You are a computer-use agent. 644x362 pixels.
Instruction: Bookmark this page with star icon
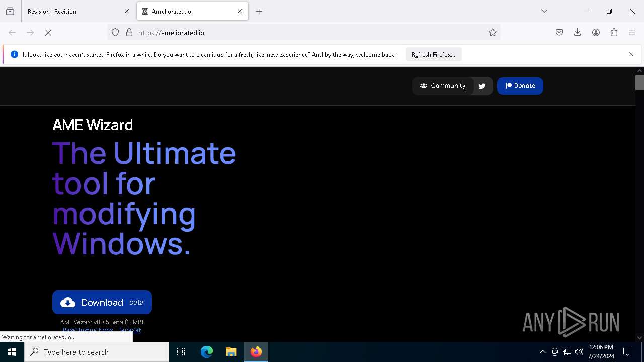click(x=493, y=33)
